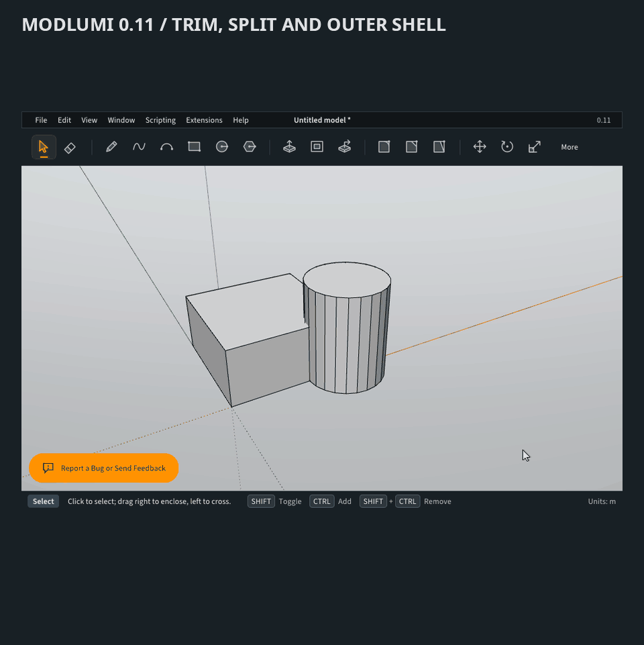Activate the Push/Pull tool
644x645 pixels.
point(289,147)
